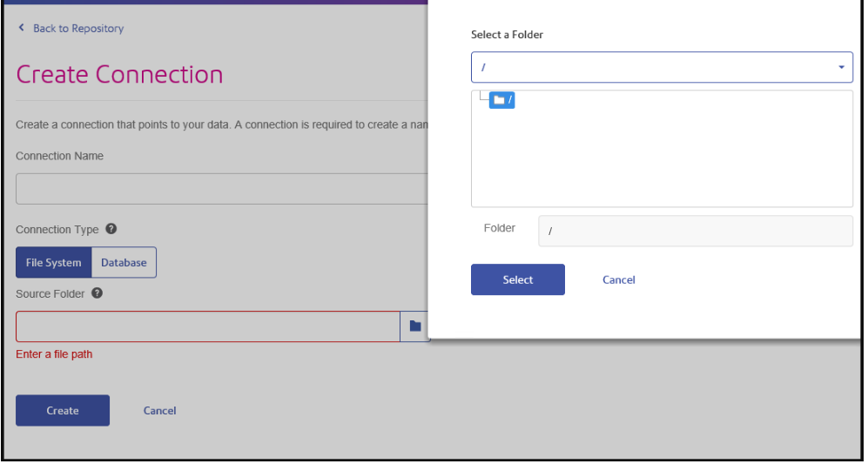Screen dimensions: 868x464
Task: Open the Select a Folder dropdown
Action: point(662,67)
